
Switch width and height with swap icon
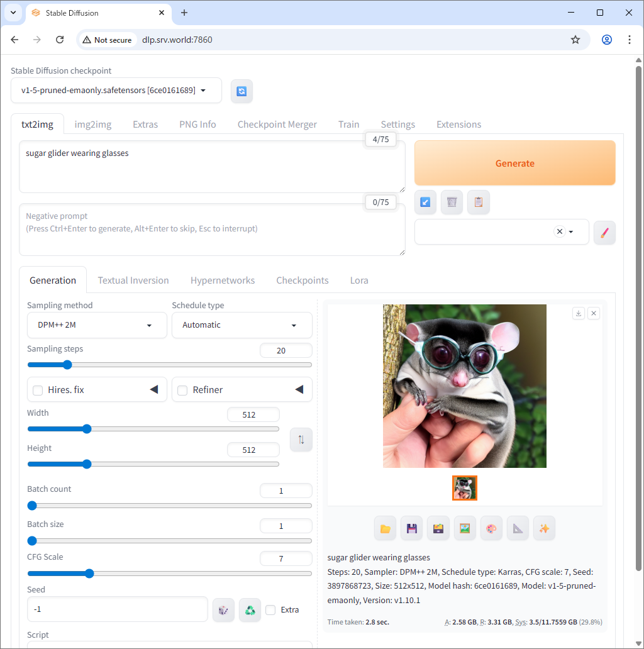[301, 440]
